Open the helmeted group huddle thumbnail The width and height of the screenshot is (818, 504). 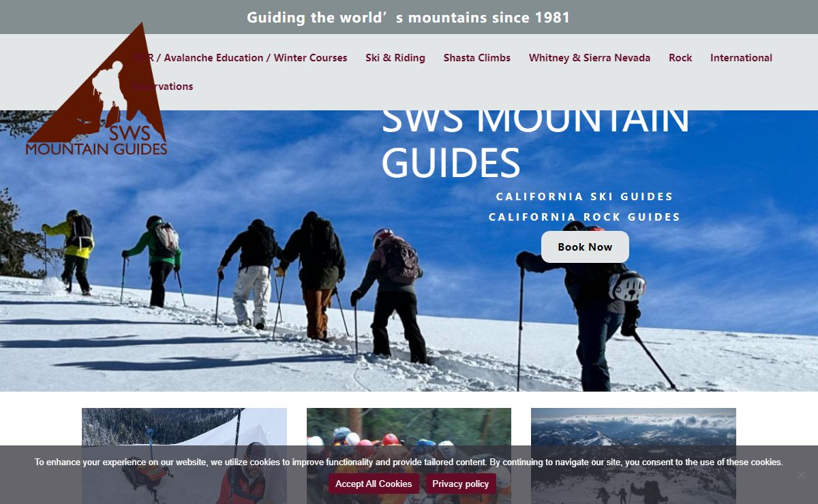coord(409,456)
